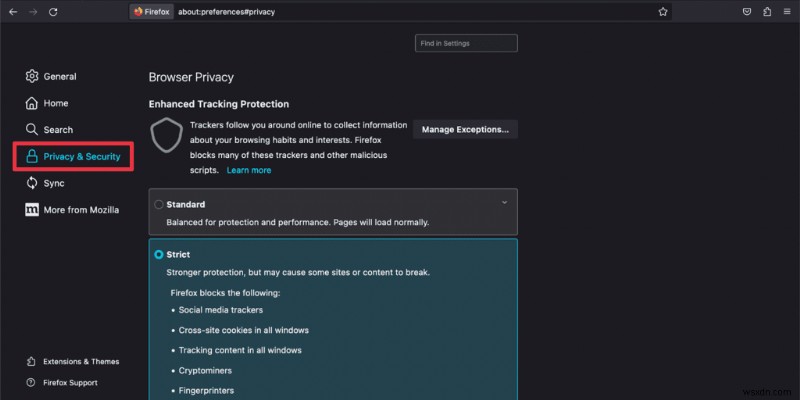Viewport: 800px width, 400px height.
Task: Click the 'Cryptominers' list item
Action: coord(205,370)
